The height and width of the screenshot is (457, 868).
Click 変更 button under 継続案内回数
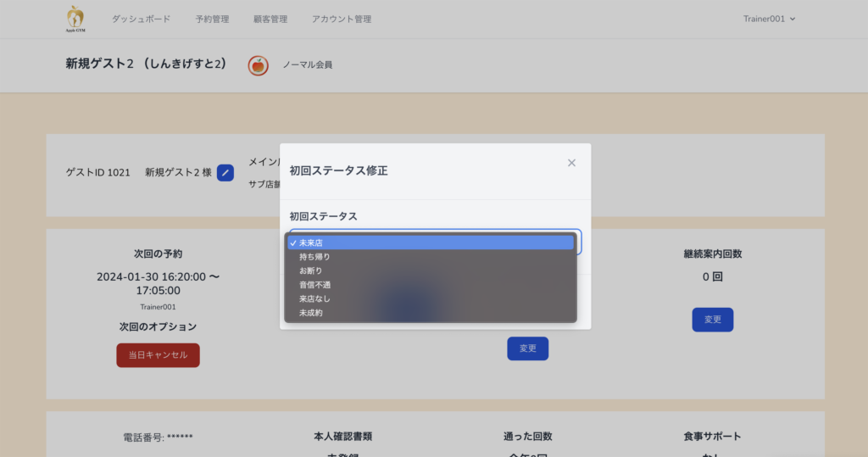(x=712, y=320)
